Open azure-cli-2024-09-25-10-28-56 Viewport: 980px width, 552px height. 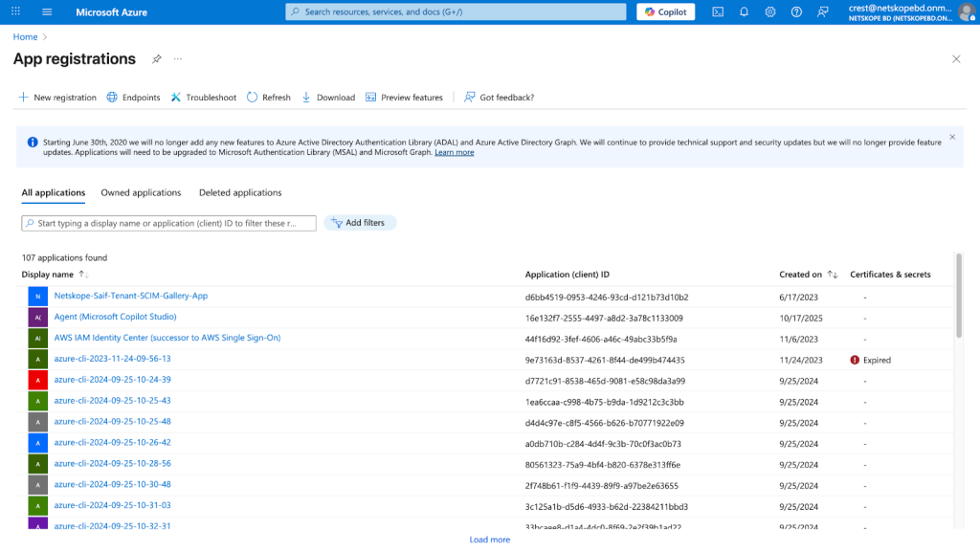click(x=112, y=464)
